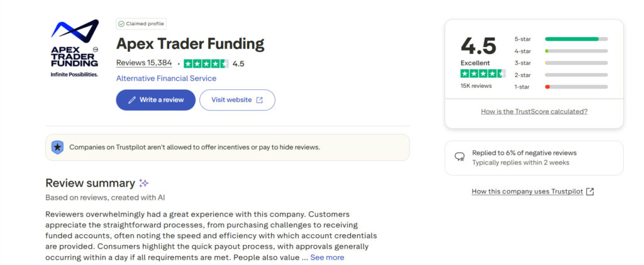Filter reviews by 5-star checkbox row

click(x=561, y=39)
